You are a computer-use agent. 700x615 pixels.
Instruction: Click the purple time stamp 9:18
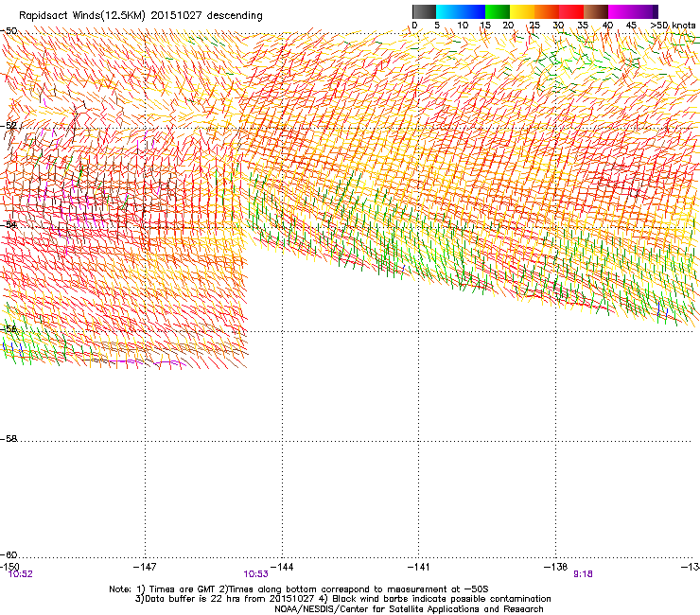pyautogui.click(x=583, y=574)
